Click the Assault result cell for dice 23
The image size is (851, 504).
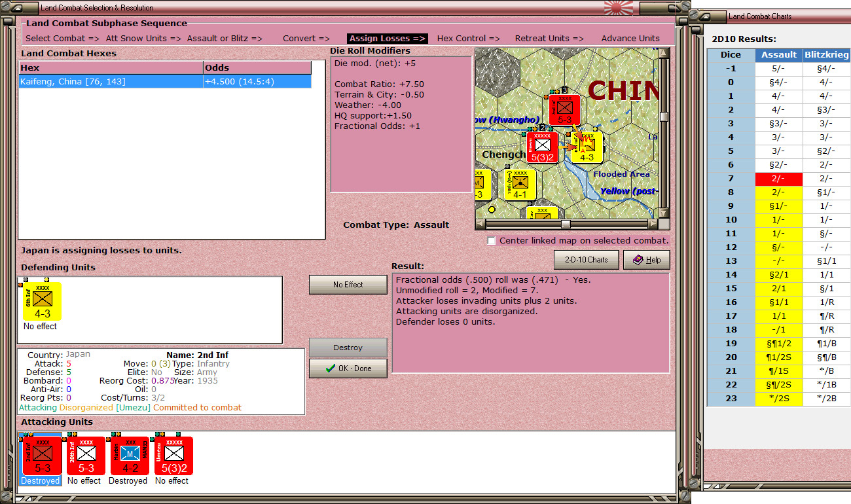[779, 399]
